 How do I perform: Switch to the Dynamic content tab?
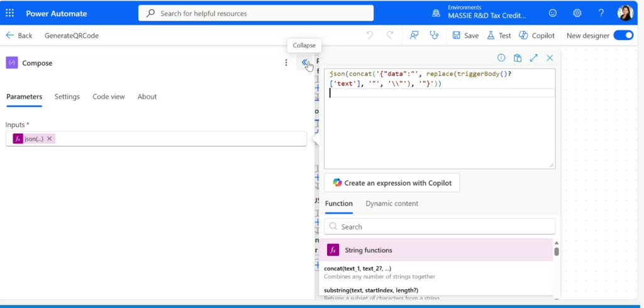[x=392, y=204]
